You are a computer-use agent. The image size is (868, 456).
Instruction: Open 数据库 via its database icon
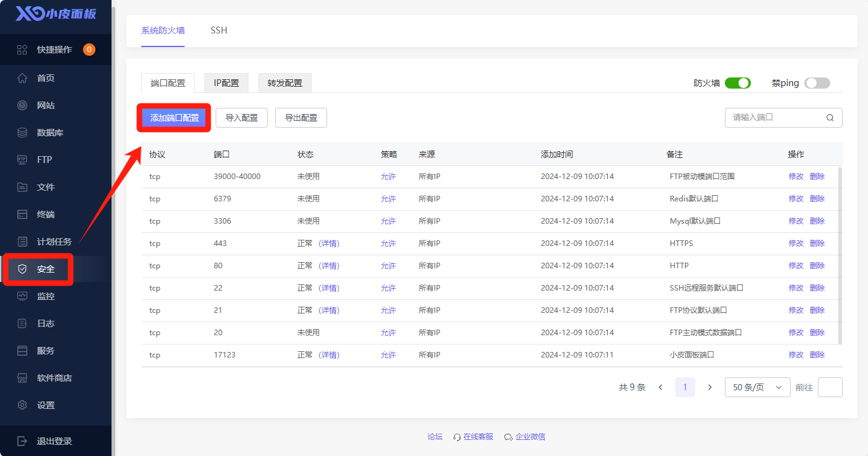pyautogui.click(x=22, y=133)
